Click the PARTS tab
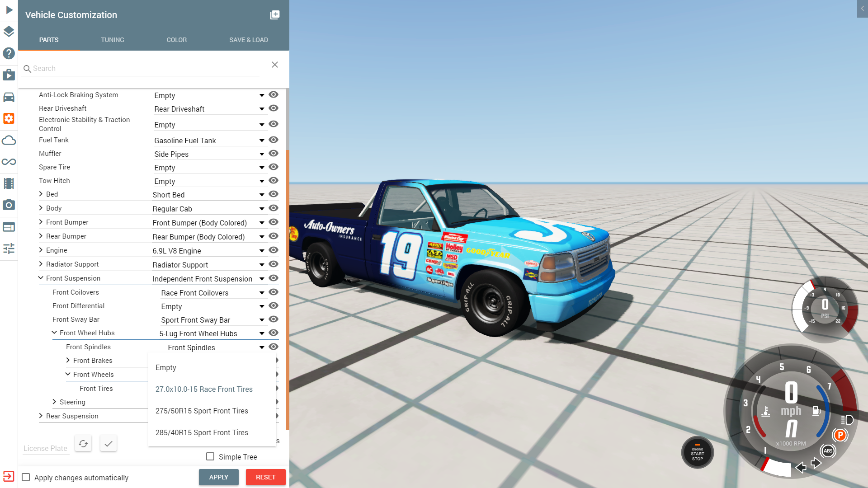868x488 pixels. tap(49, 40)
